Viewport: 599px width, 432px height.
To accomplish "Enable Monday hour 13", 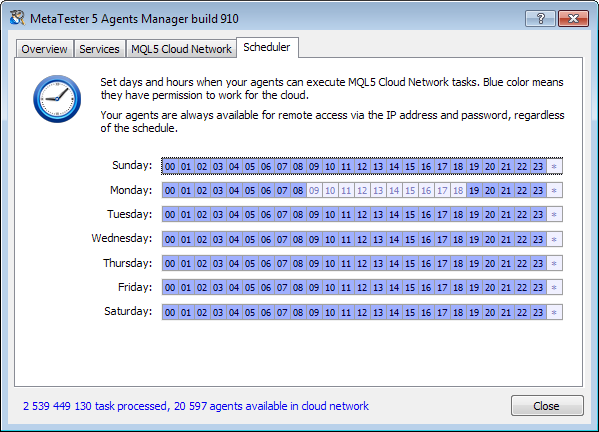I will (378, 191).
